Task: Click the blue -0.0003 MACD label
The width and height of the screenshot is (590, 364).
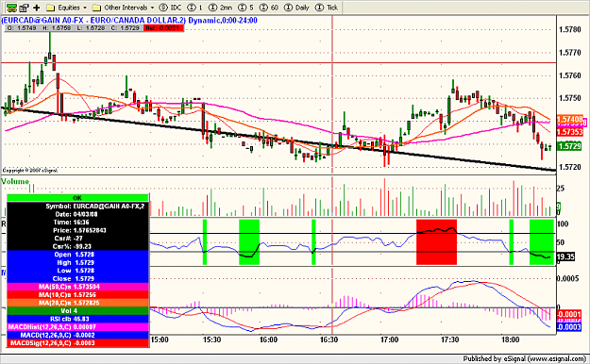Action: 569,327
